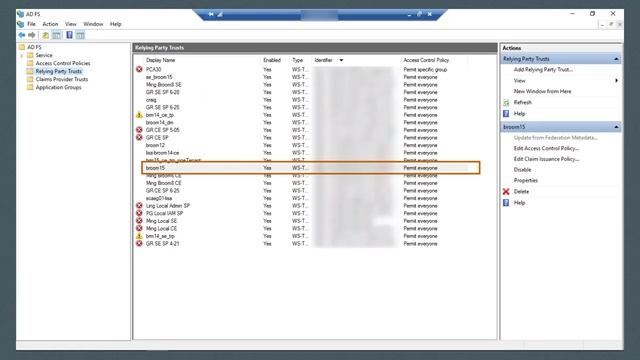This screenshot has width=640, height=360.
Task: Click the Up one level toolbar icon
Action: (x=45, y=35)
